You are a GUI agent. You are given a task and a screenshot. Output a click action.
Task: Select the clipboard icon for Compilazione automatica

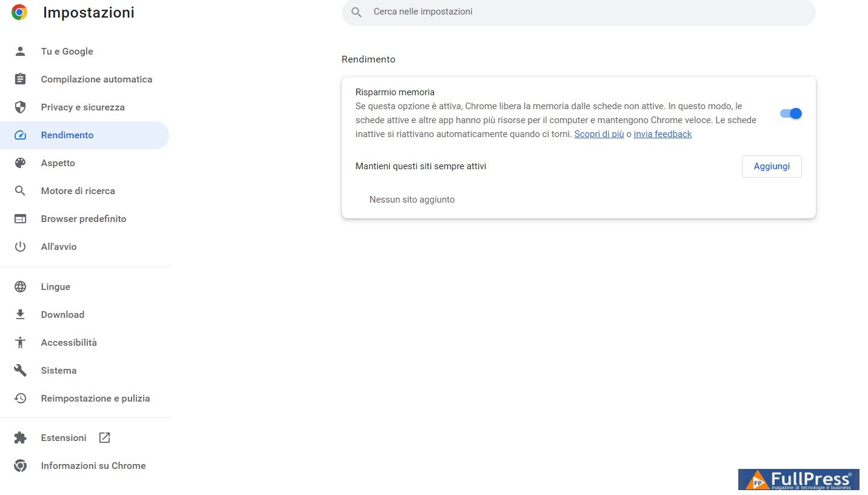(x=20, y=79)
